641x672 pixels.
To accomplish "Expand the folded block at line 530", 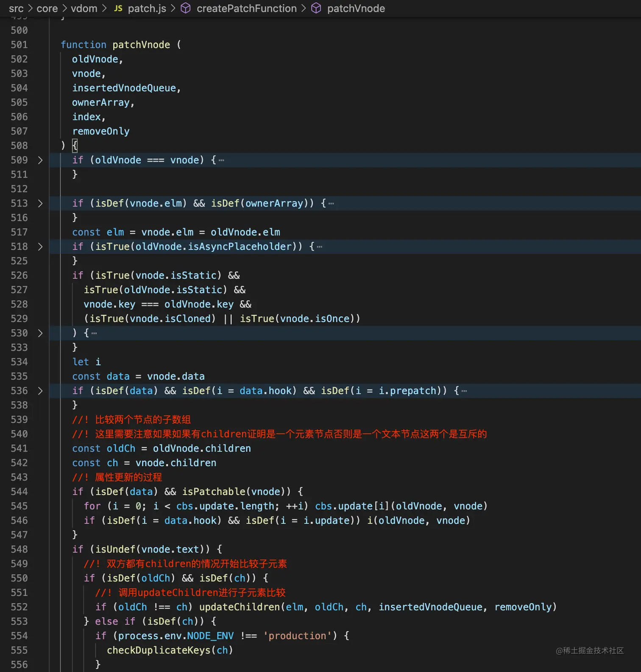I will 40,333.
